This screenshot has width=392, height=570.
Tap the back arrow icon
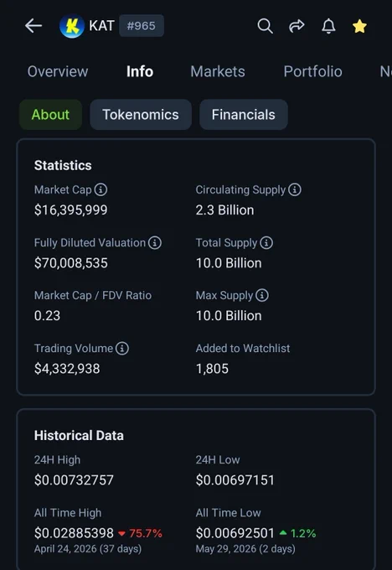click(x=34, y=26)
